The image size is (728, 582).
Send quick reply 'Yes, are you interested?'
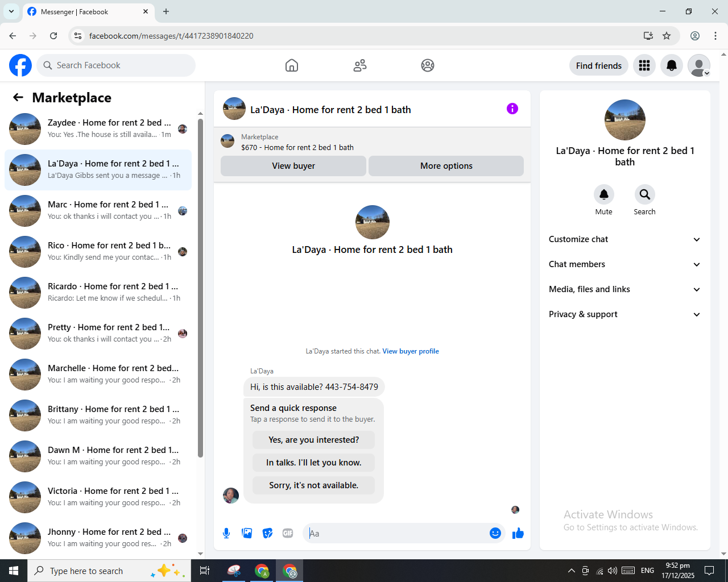pos(314,440)
